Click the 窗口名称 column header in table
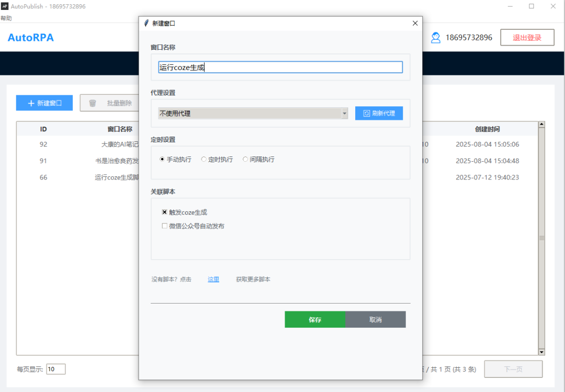The image size is (565, 392). [120, 129]
